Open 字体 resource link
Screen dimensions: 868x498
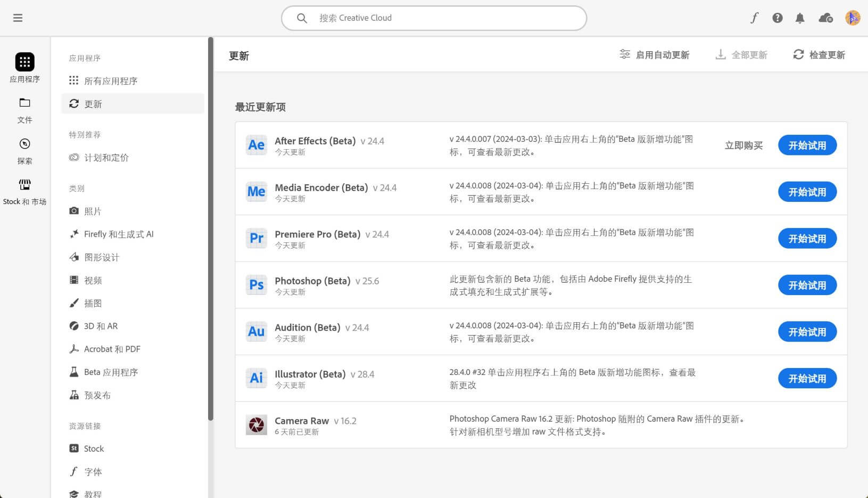pos(133,472)
